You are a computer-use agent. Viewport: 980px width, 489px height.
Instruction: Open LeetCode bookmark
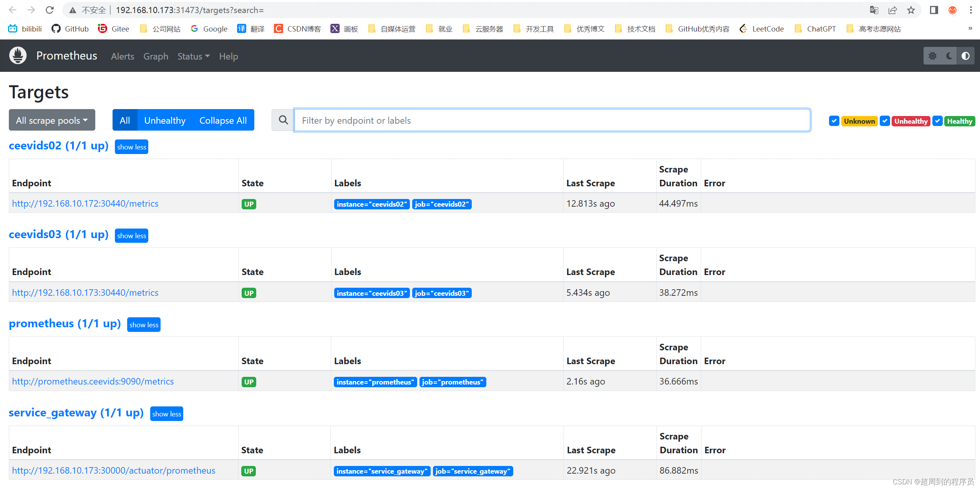coord(761,29)
